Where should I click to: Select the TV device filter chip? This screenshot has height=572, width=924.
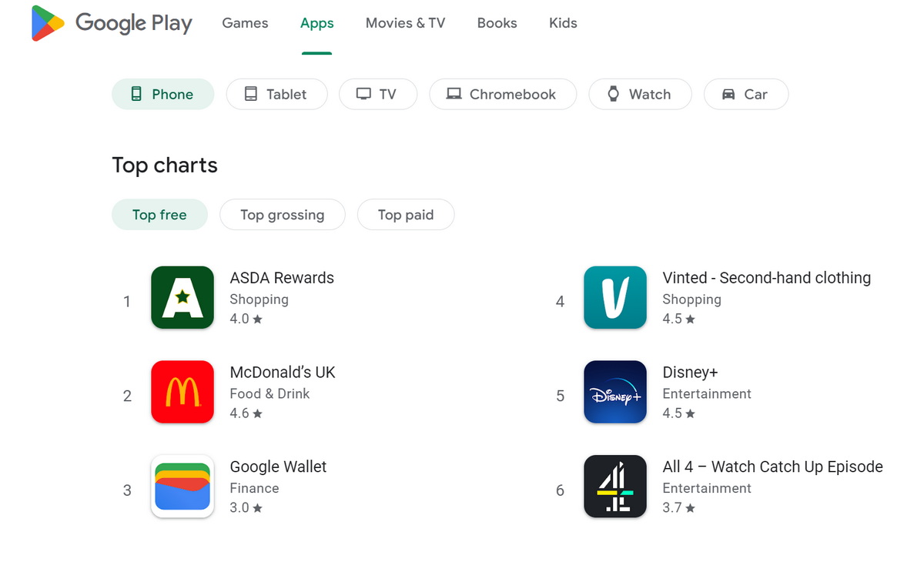pyautogui.click(x=377, y=94)
